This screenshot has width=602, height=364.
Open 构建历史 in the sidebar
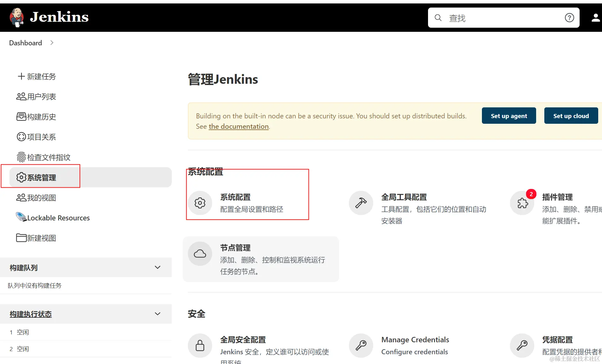(x=42, y=117)
